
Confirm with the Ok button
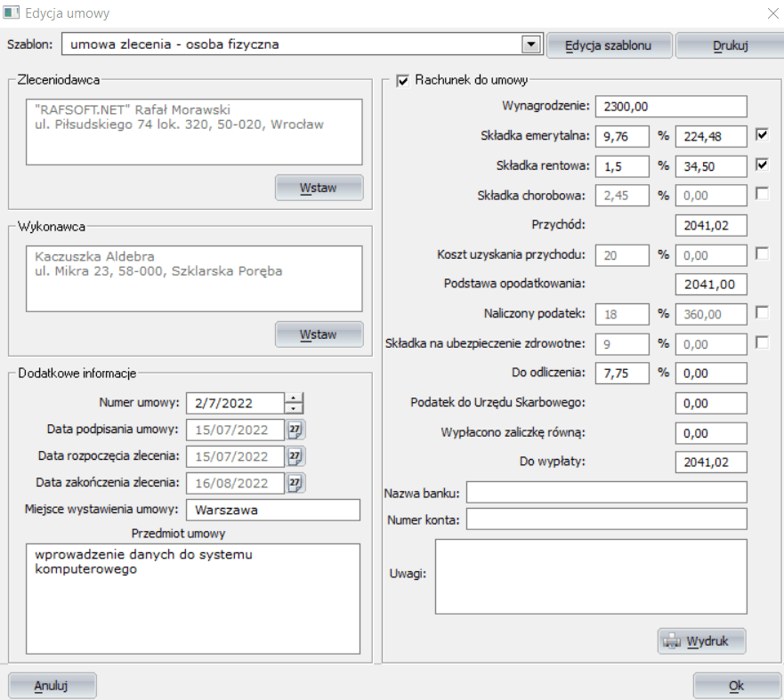pyautogui.click(x=735, y=686)
